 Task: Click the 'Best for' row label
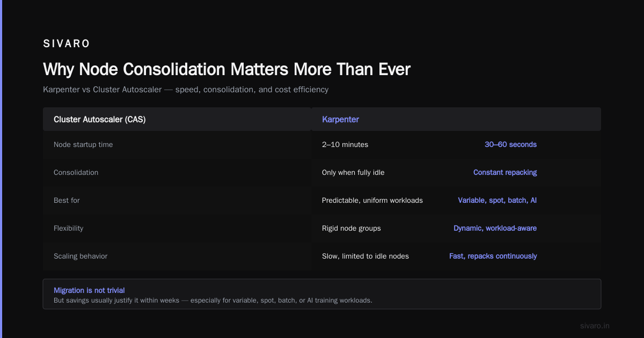tap(67, 201)
